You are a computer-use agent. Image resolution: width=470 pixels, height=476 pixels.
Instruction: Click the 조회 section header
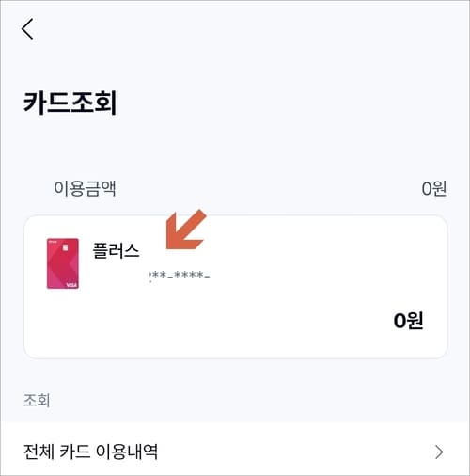coord(37,400)
